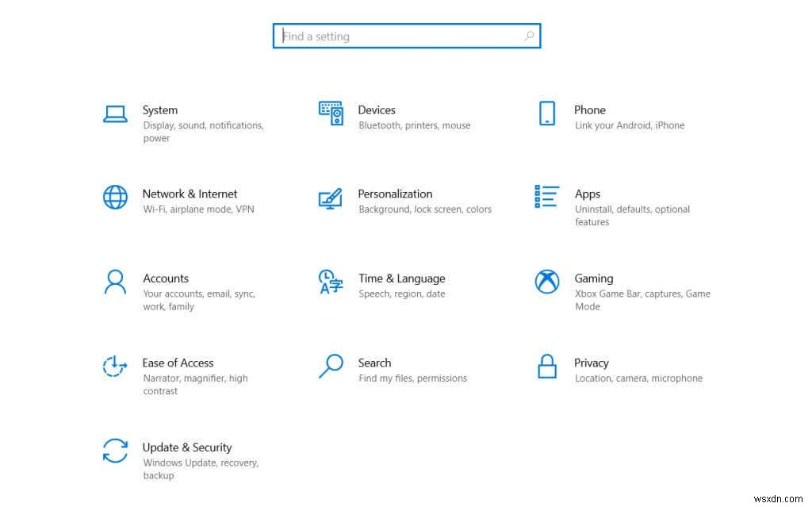The width and height of the screenshot is (812, 507).
Task: Select the Phone settings icon
Action: 546,112
